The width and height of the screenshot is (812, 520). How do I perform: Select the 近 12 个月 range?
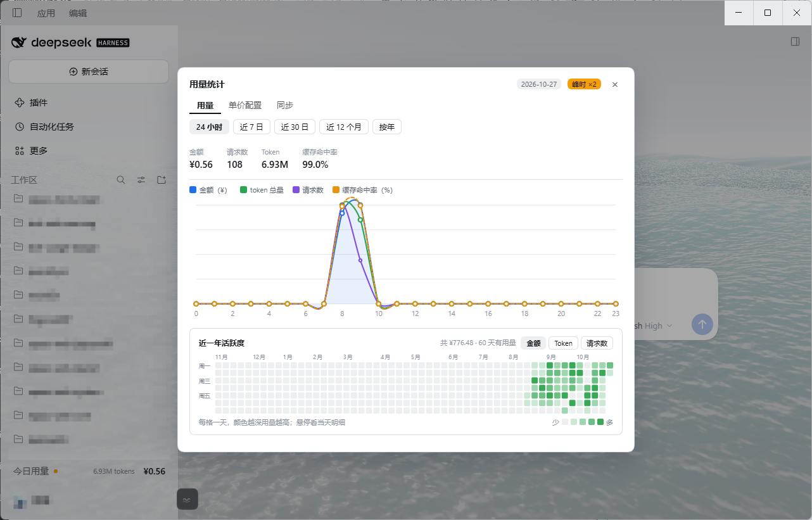[x=344, y=127]
